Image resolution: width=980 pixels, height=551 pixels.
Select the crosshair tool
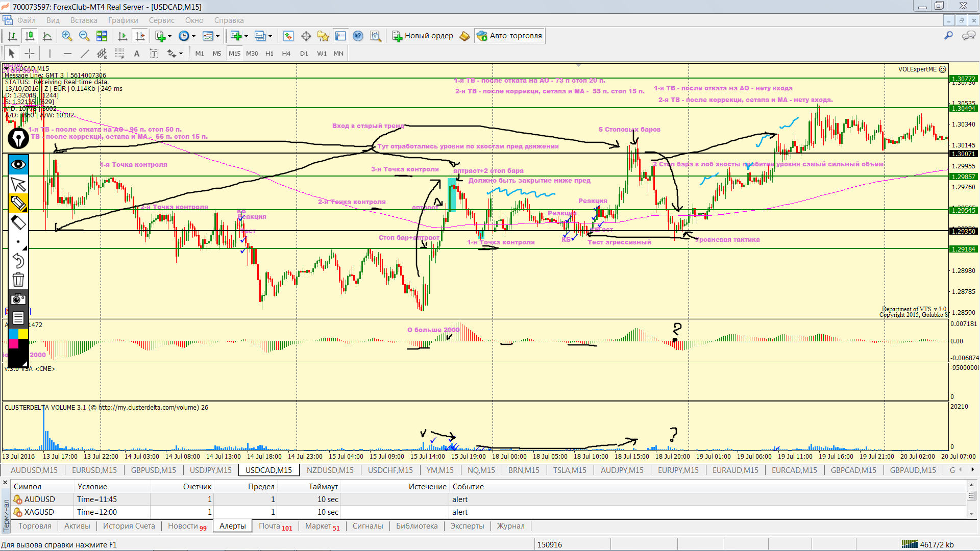click(x=30, y=53)
